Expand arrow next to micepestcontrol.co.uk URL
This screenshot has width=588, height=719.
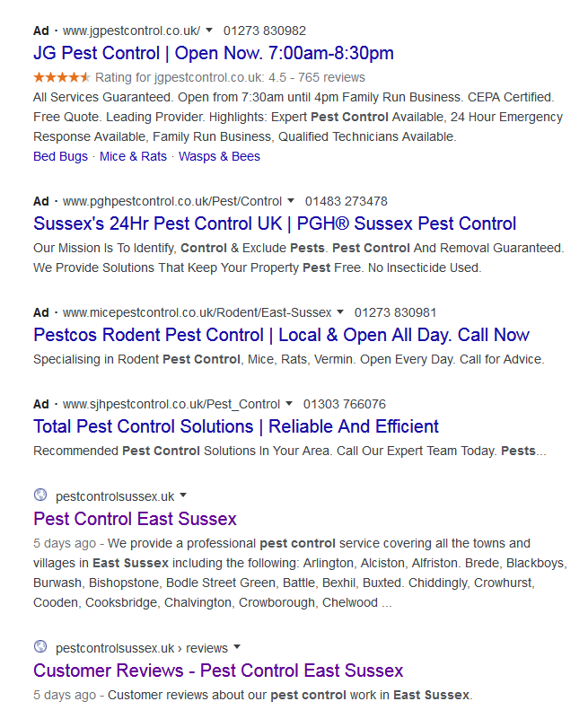340,312
